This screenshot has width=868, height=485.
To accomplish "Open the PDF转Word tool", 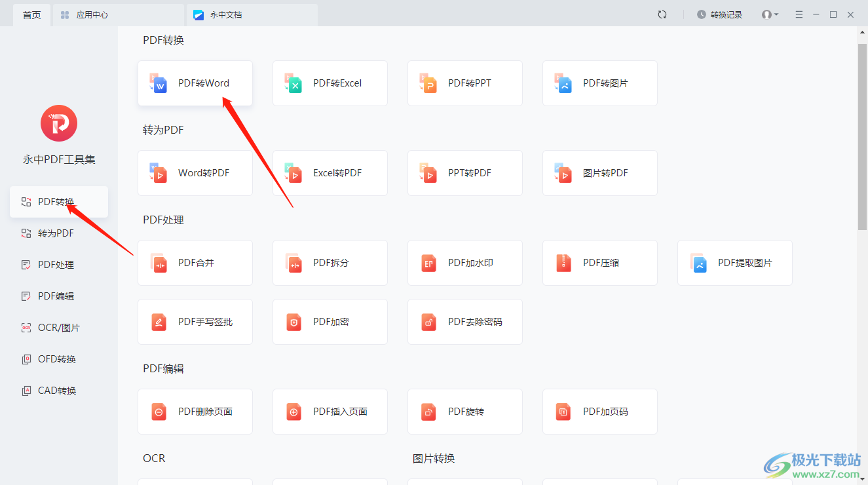I will [x=195, y=83].
